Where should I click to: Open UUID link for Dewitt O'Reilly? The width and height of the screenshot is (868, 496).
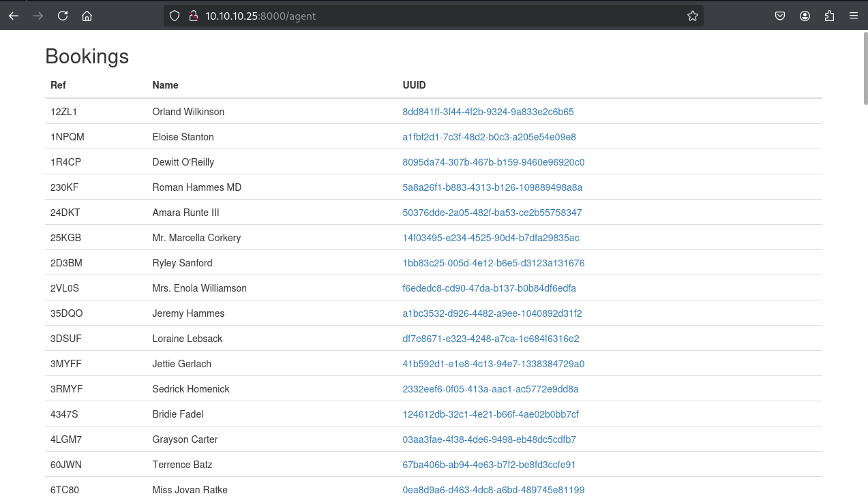click(493, 162)
